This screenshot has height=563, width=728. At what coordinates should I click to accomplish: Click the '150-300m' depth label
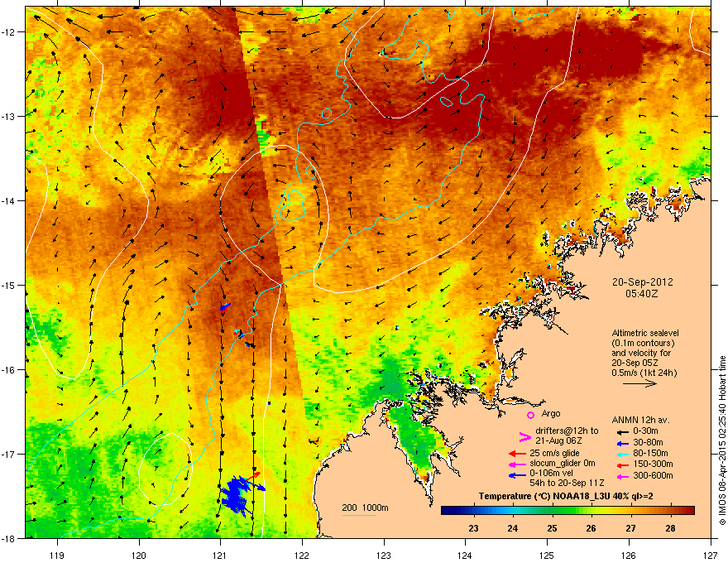pyautogui.click(x=653, y=464)
